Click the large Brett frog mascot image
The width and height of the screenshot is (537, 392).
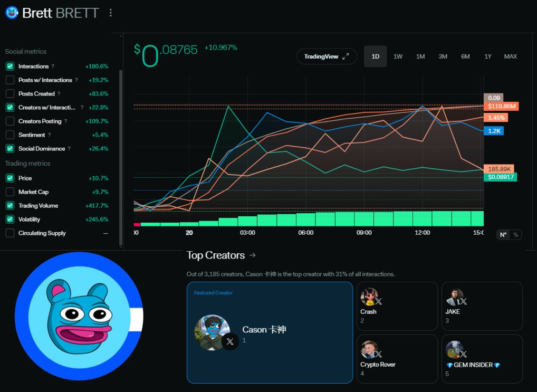pyautogui.click(x=79, y=316)
